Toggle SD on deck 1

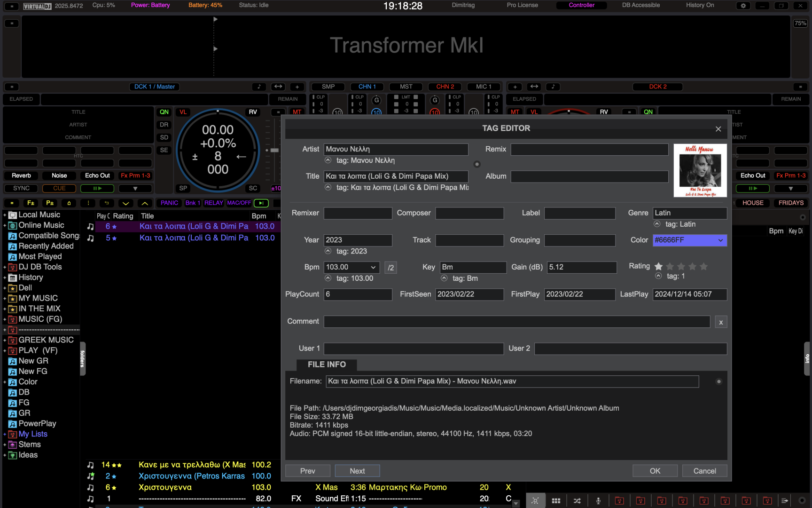pos(164,137)
